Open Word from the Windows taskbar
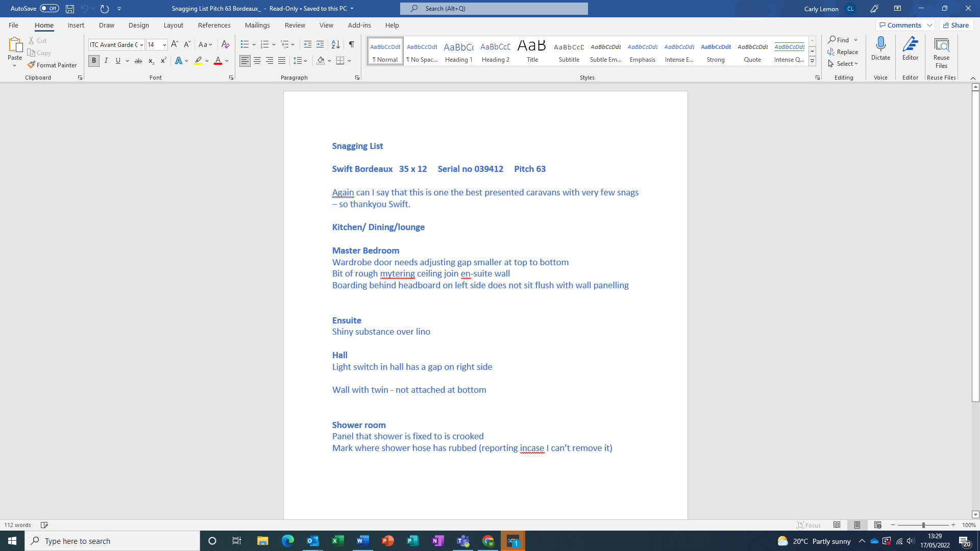Viewport: 980px width, 551px height. pos(362,541)
